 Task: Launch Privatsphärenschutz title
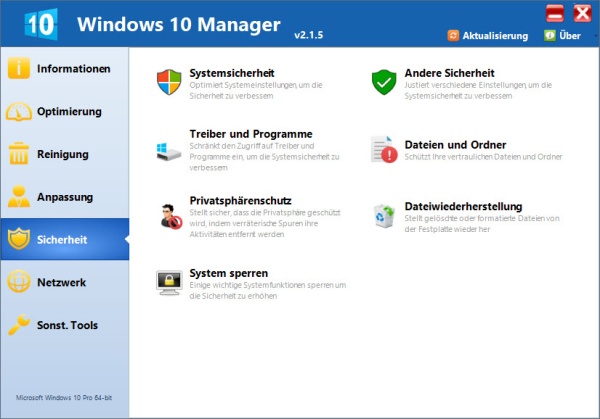tap(240, 201)
